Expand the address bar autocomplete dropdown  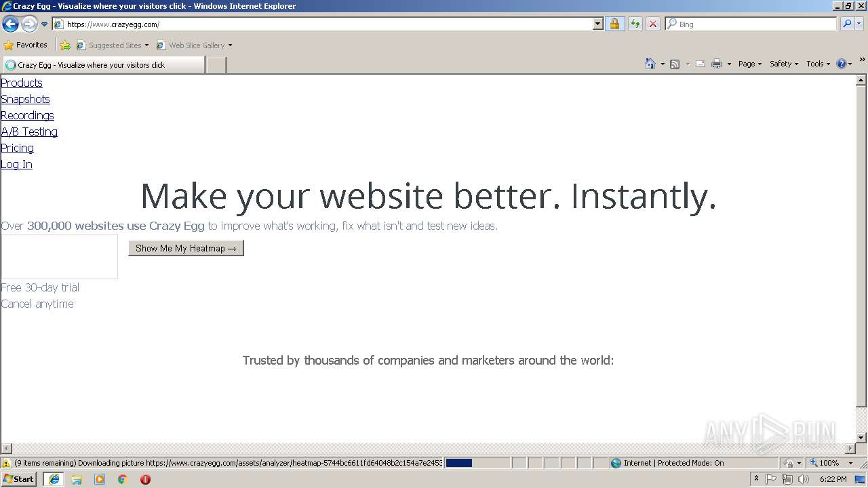tap(597, 24)
